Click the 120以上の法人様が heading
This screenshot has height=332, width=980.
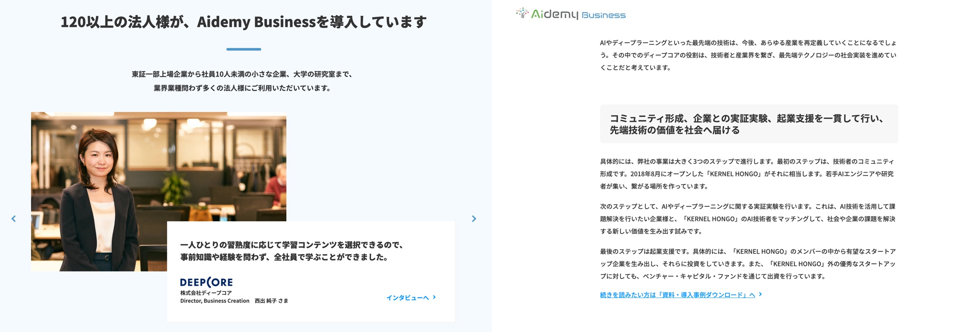[243, 22]
